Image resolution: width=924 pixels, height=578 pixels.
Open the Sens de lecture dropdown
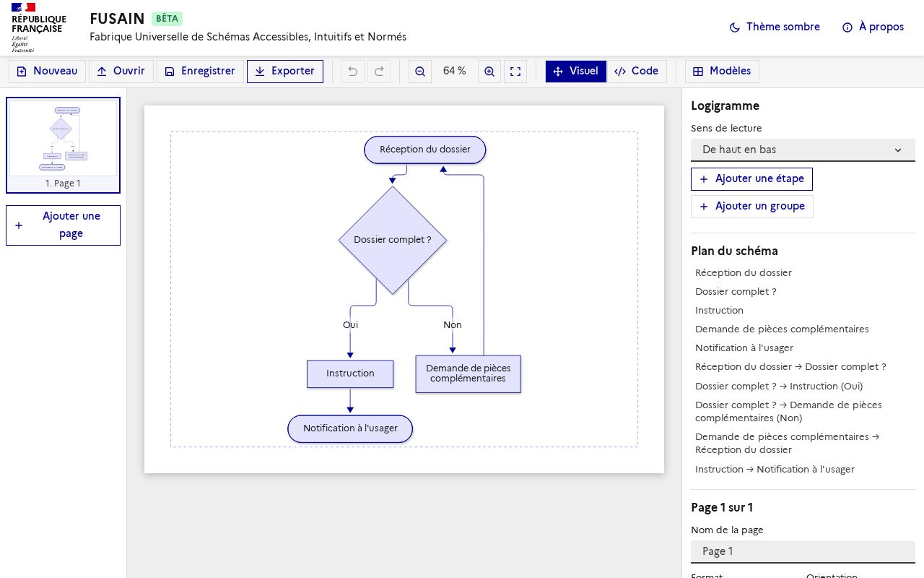803,150
